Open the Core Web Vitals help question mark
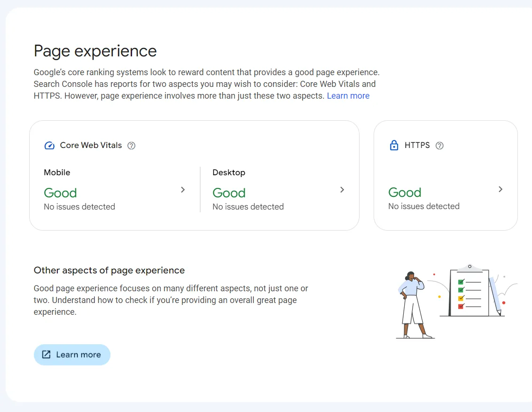532x412 pixels. point(131,146)
